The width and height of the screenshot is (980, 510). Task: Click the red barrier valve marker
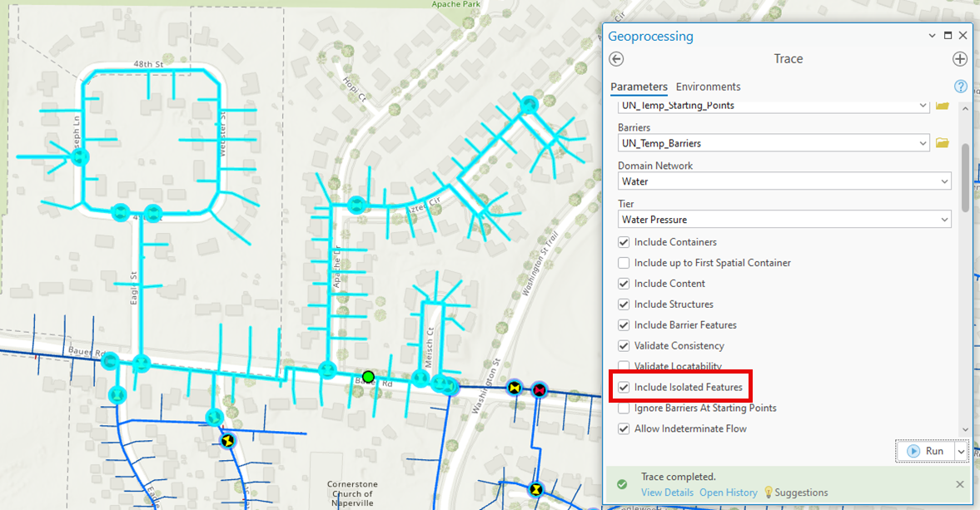[x=539, y=390]
